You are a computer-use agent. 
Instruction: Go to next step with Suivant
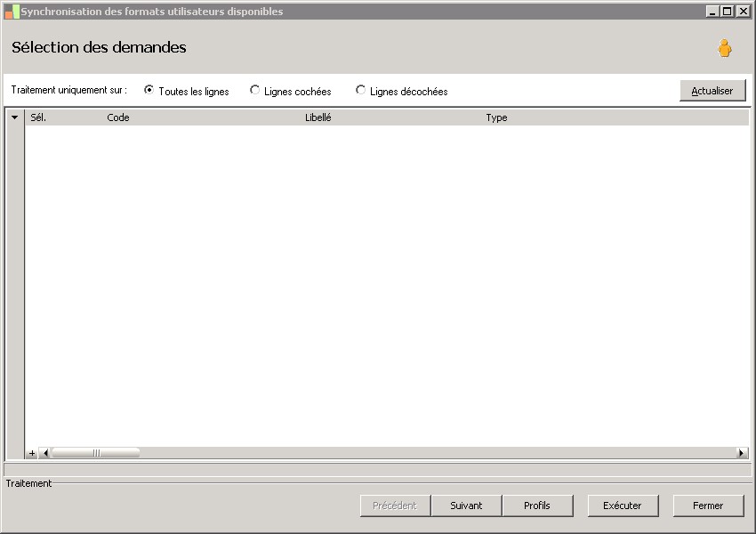(x=466, y=506)
